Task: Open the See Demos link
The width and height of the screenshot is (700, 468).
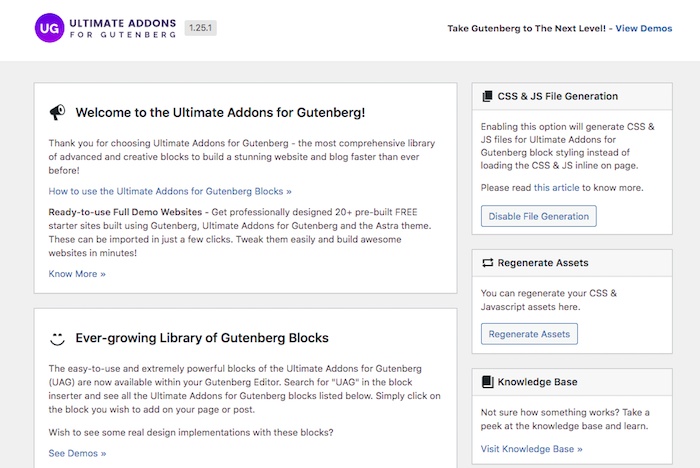Action: pyautogui.click(x=77, y=453)
